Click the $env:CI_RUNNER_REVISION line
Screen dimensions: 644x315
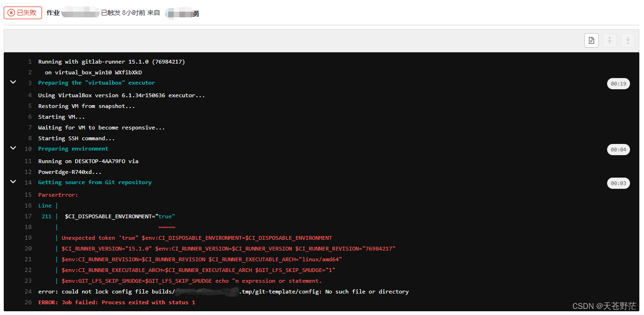202,259
